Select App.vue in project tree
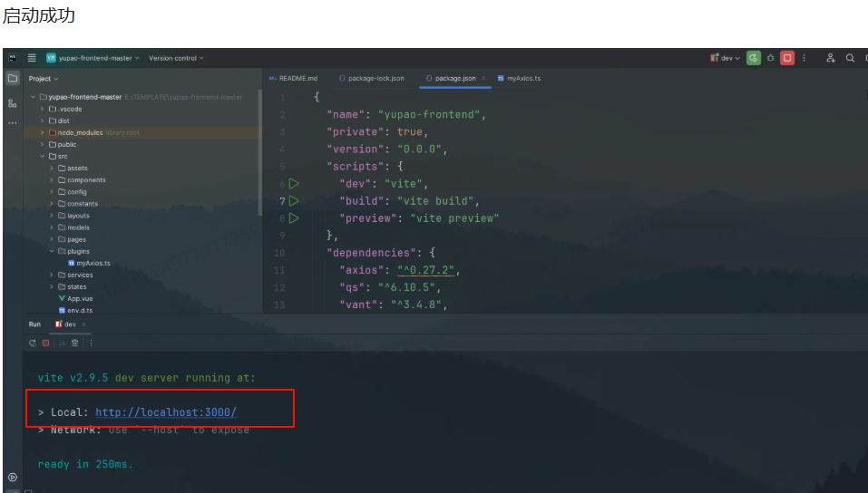 (x=75, y=299)
